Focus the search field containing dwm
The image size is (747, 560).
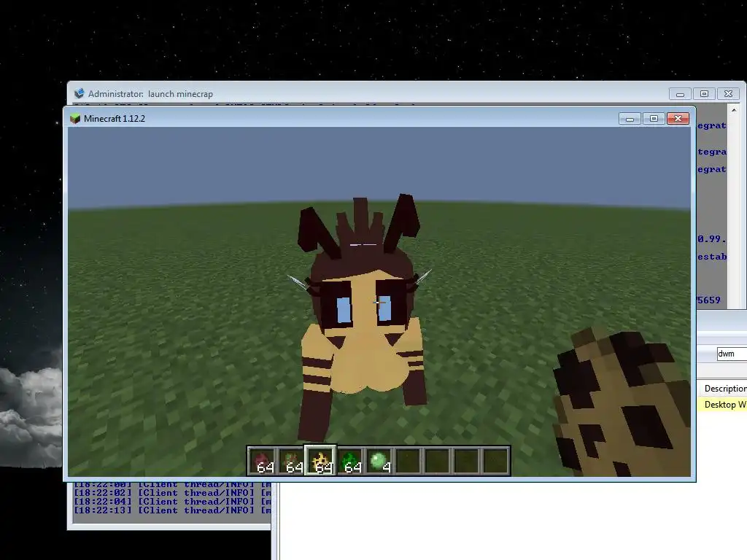[x=732, y=354]
